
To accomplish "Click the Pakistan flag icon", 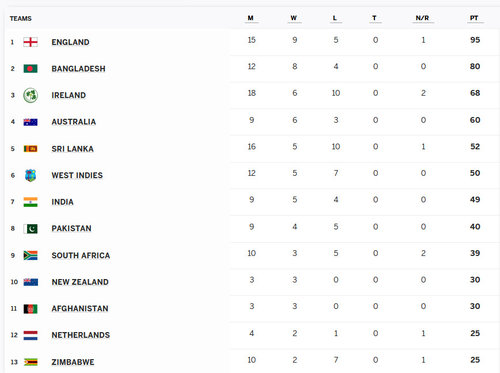I will 30,229.
